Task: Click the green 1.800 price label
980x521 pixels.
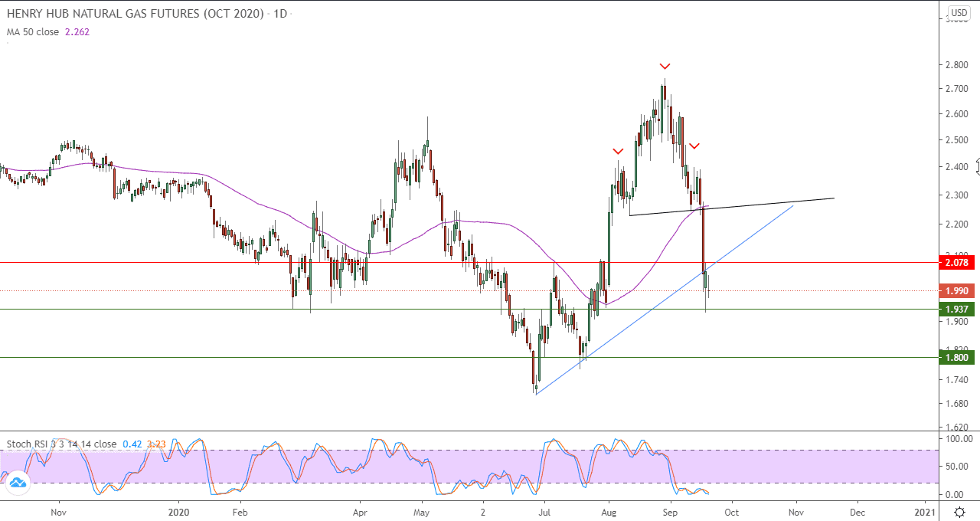Action: [956, 357]
